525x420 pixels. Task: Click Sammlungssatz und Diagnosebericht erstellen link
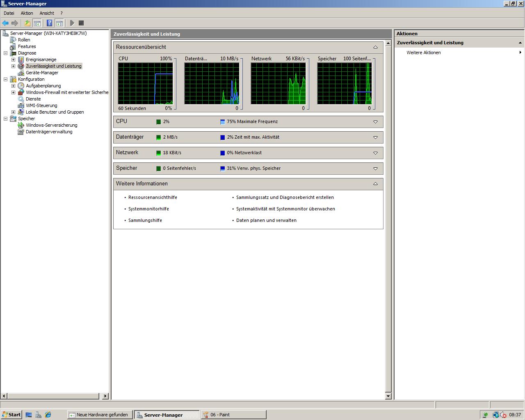[285, 197]
